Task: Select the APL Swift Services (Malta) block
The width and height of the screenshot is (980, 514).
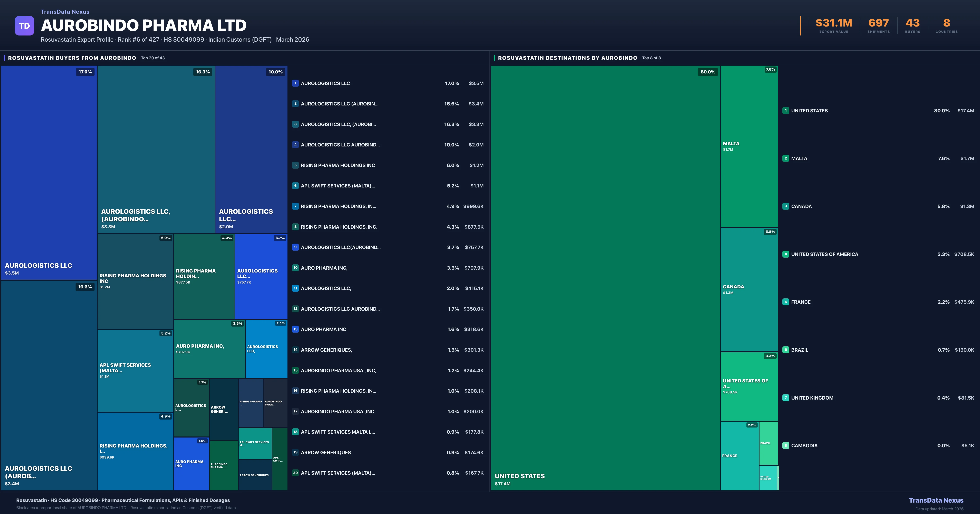Action: (x=135, y=370)
